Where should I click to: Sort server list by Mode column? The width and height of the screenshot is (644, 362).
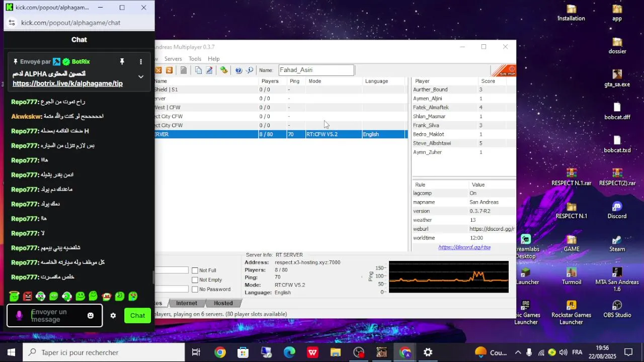coord(334,81)
